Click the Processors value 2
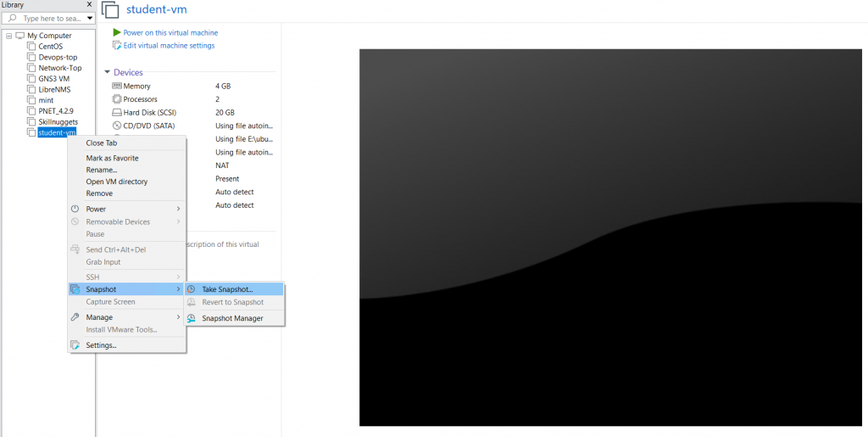Image resolution: width=868 pixels, height=437 pixels. pos(218,99)
